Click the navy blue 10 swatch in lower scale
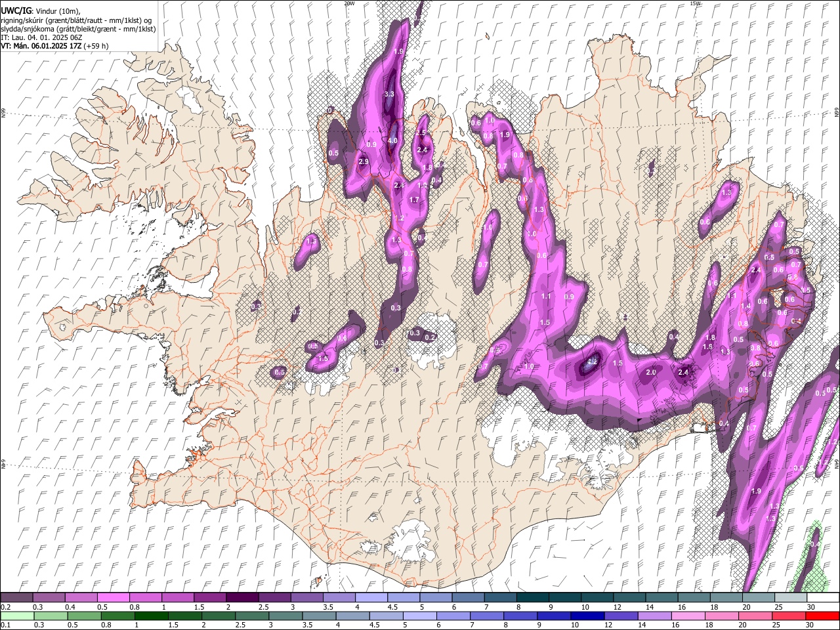This screenshot has width=840, height=630. (587, 616)
